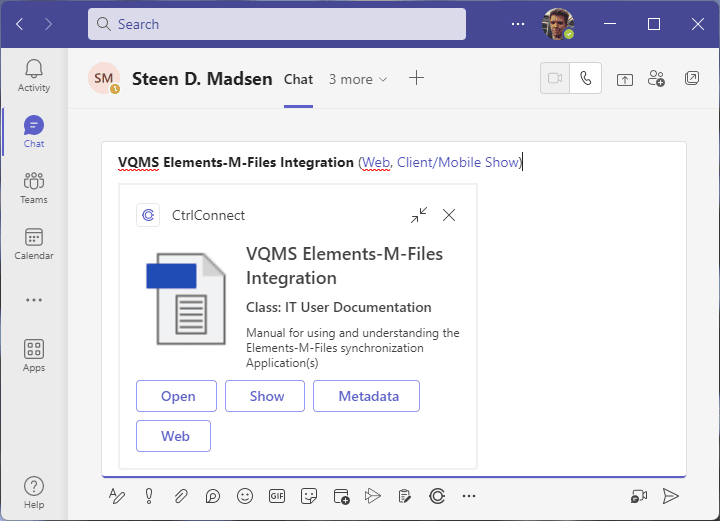Open the Teams section
720x521 pixels.
coord(34,188)
